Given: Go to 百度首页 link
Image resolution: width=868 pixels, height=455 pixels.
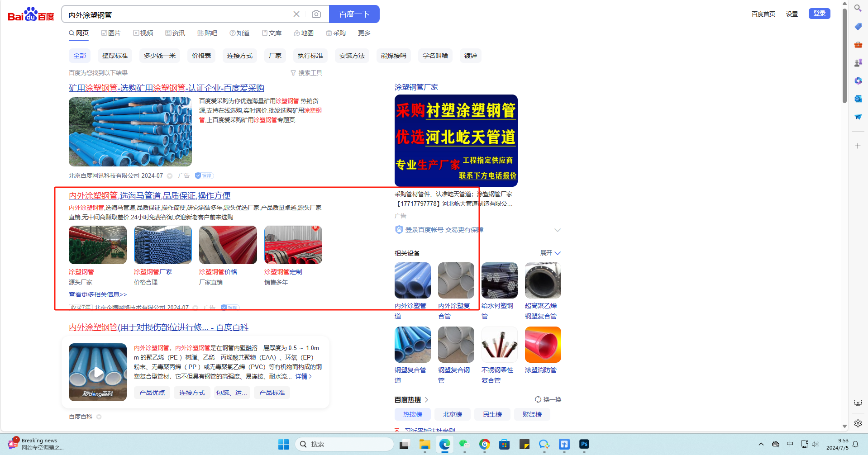Looking at the screenshot, I should 763,14.
